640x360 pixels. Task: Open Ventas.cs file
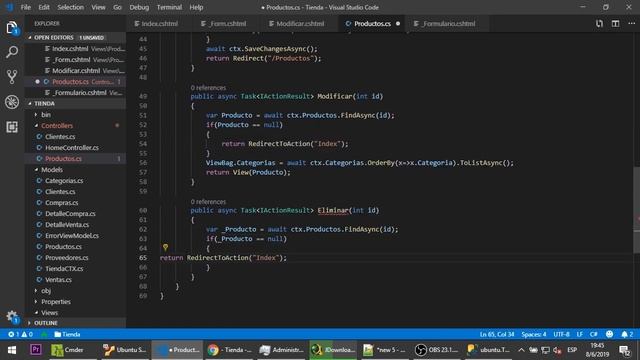(x=75, y=280)
